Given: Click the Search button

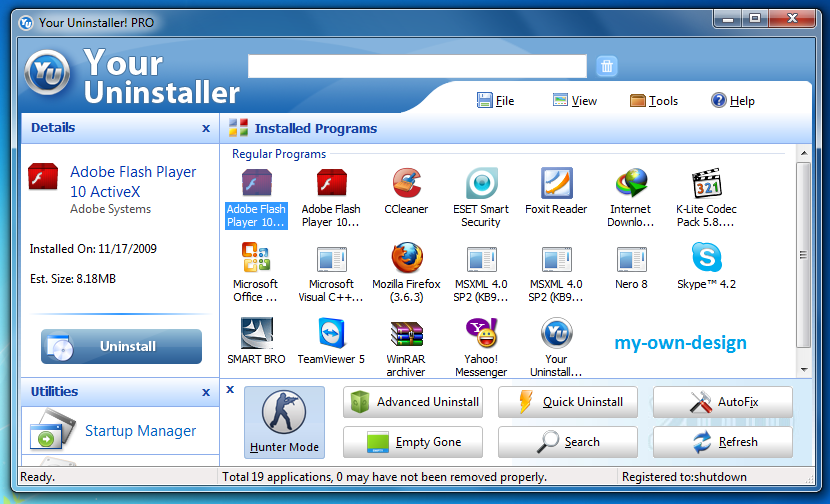Looking at the screenshot, I should (x=568, y=442).
